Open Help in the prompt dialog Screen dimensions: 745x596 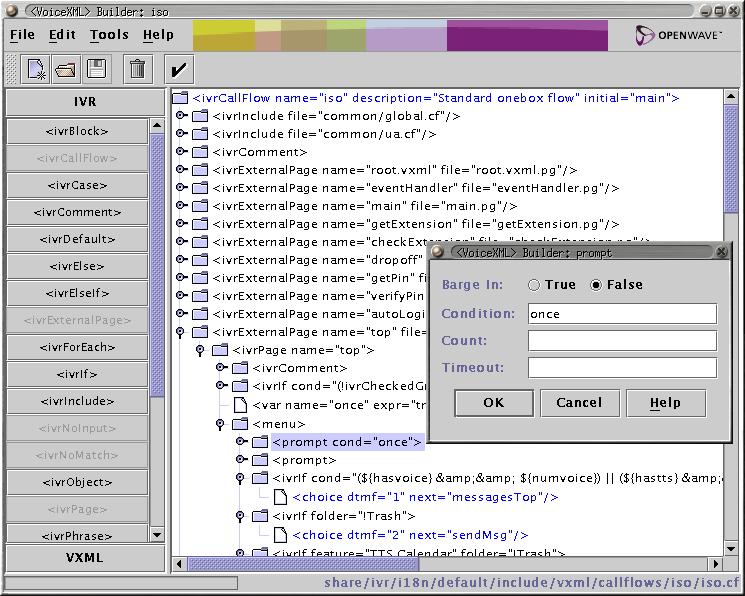pos(666,403)
